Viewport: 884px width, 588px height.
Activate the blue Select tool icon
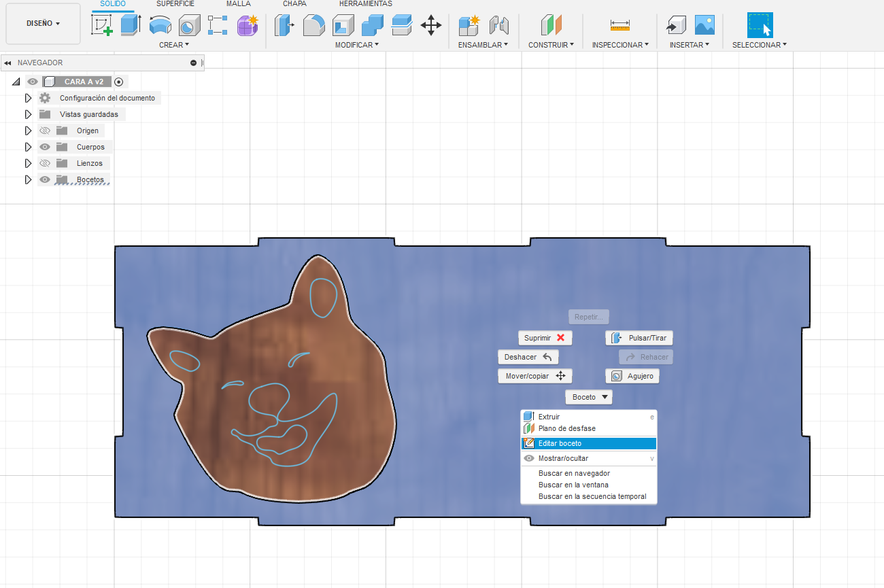pos(760,25)
